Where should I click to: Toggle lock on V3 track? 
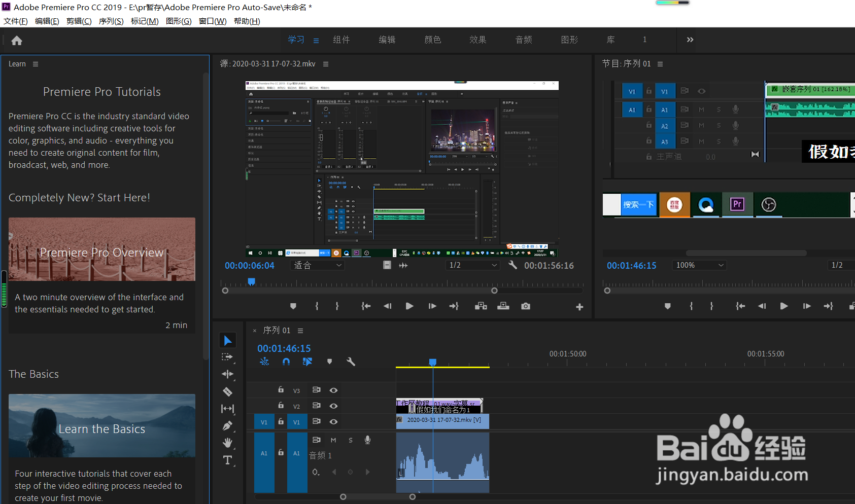281,389
